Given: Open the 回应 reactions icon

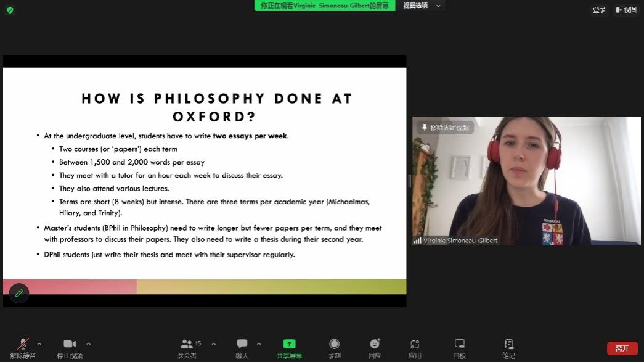Looking at the screenshot, I should pyautogui.click(x=375, y=344).
